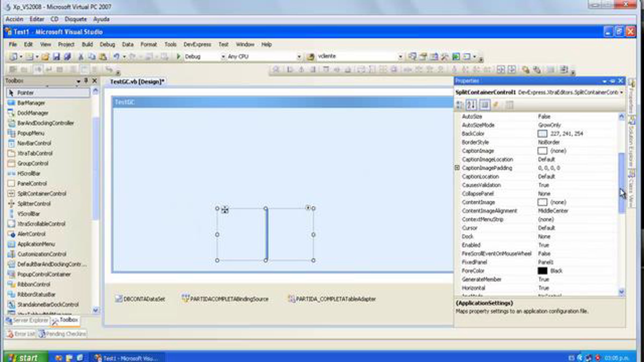This screenshot has width=644, height=362.
Task: Cut the selection using the scissors icon
Action: (x=80, y=57)
